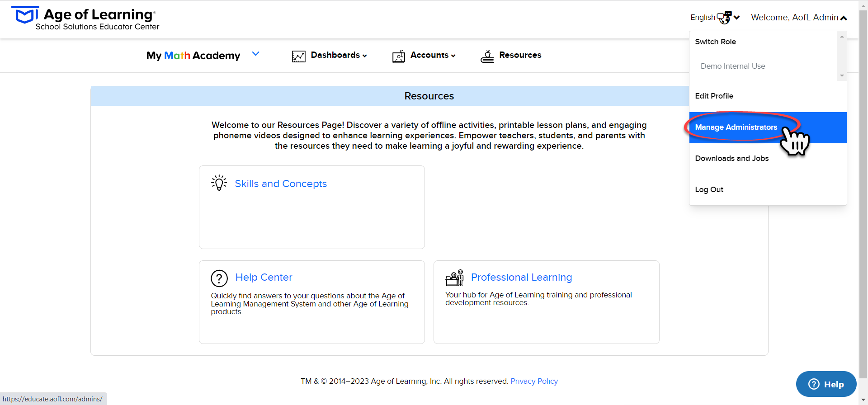The image size is (868, 405).
Task: Click the Switch Role list scroll-down arrow
Action: pos(842,76)
